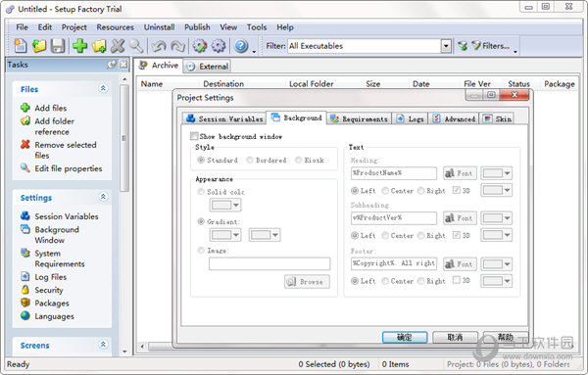Open the Uninstall menu
The width and height of the screenshot is (588, 375).
coord(159,27)
